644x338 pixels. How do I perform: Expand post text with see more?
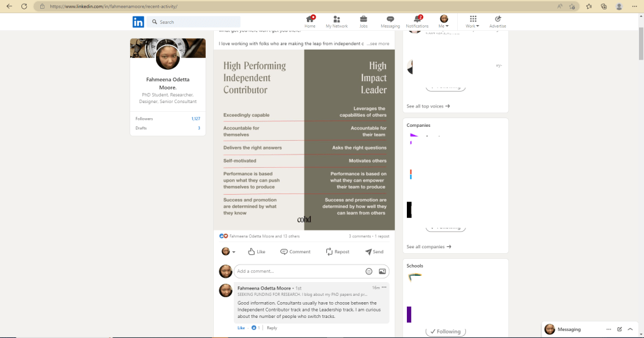click(379, 44)
